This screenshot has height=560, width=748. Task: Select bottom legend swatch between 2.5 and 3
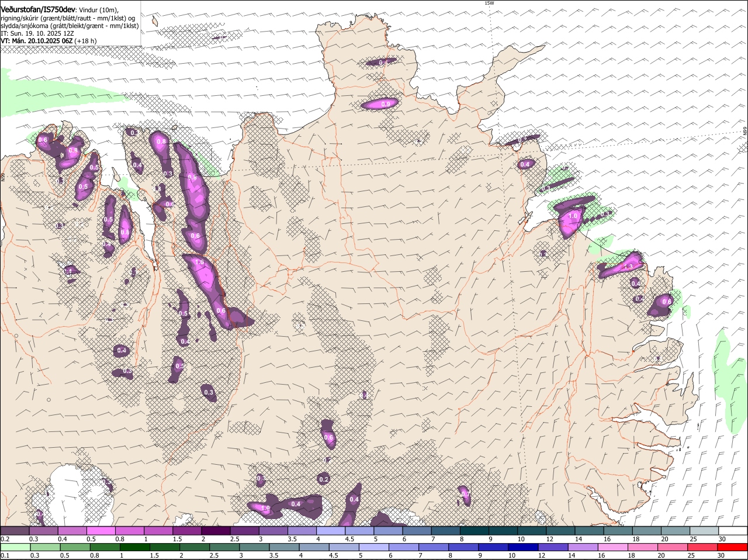(x=224, y=547)
